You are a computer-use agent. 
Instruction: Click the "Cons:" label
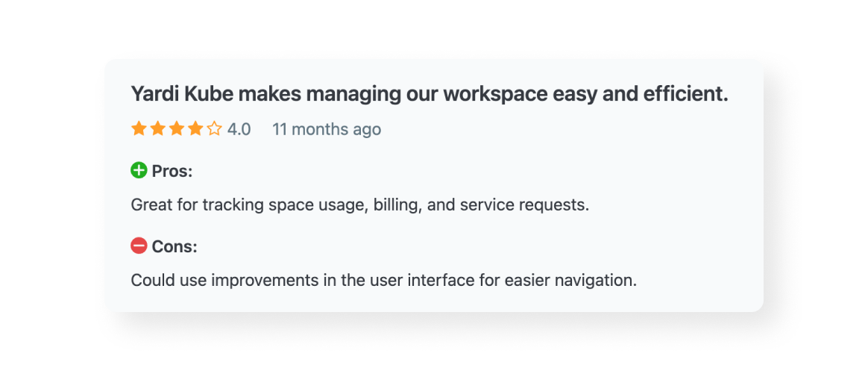(x=174, y=246)
